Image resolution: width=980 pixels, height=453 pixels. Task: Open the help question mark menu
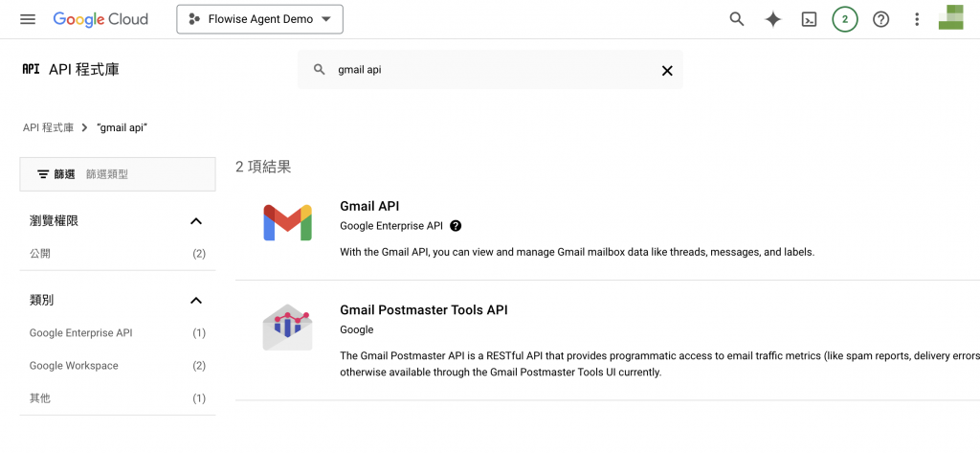(881, 19)
